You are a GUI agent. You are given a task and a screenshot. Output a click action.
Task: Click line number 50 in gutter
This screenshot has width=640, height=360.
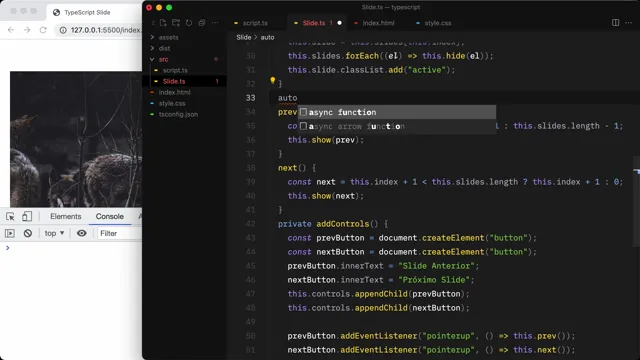coord(250,336)
